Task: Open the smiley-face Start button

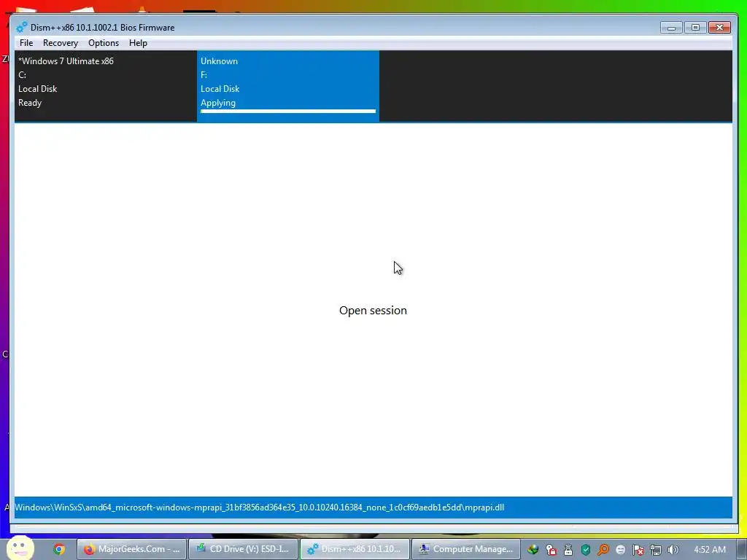Action: click(x=20, y=548)
